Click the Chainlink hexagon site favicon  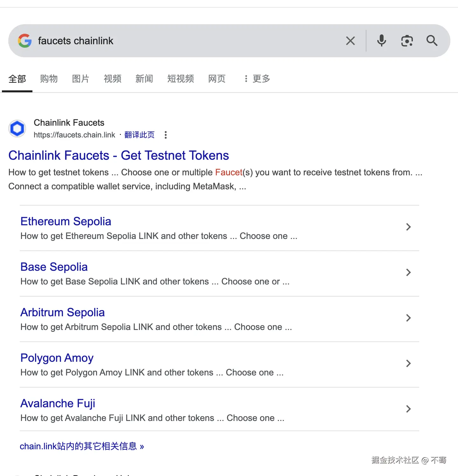(17, 129)
